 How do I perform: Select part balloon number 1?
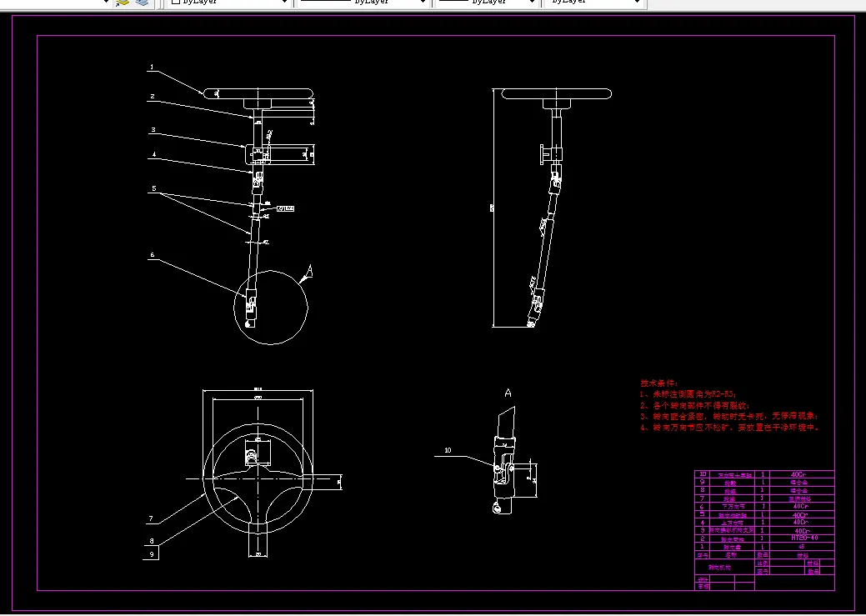tap(152, 68)
